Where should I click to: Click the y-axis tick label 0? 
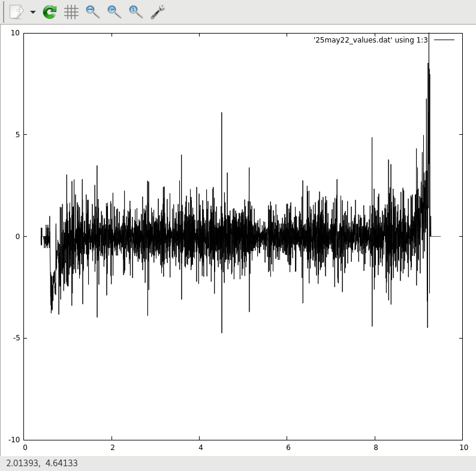(x=17, y=237)
